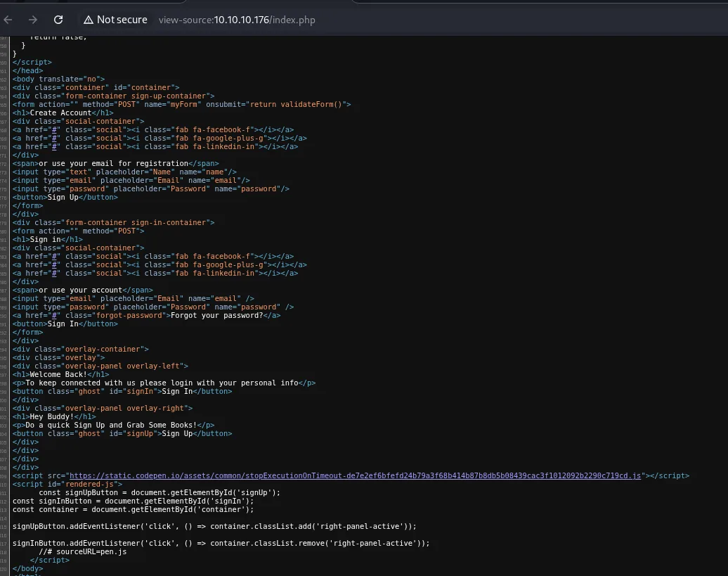
Task: Open the static.codepen.io stopExecutionOnTimeout script link
Action: point(355,475)
